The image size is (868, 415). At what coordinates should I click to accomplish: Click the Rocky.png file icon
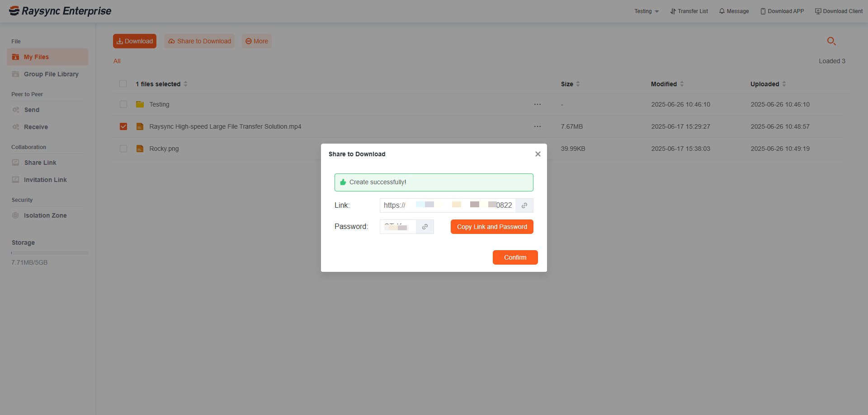tap(140, 149)
